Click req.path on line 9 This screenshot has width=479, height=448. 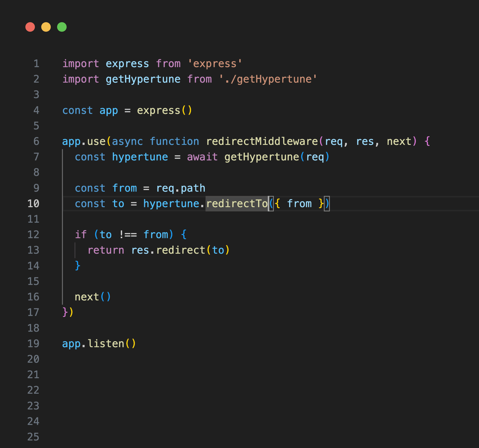pyautogui.click(x=181, y=188)
